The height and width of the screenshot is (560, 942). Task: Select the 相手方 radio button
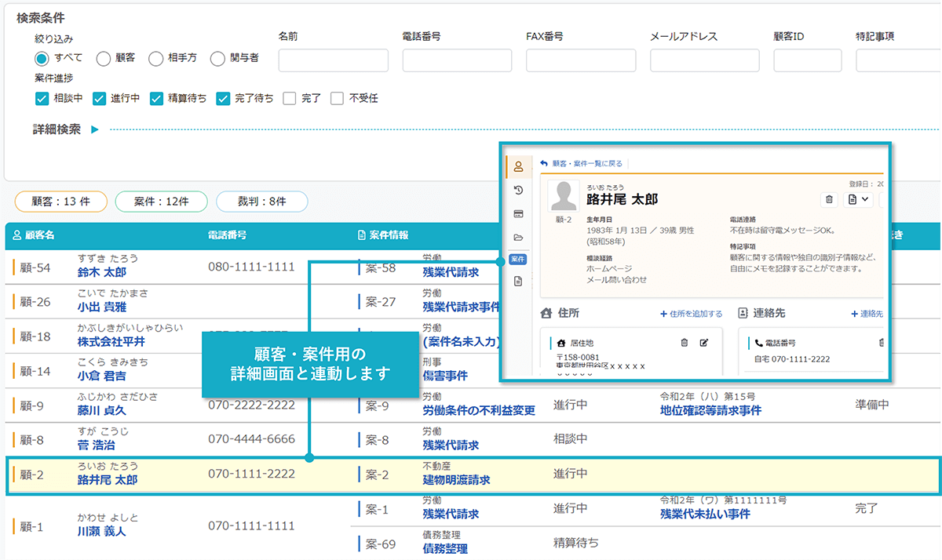(155, 58)
